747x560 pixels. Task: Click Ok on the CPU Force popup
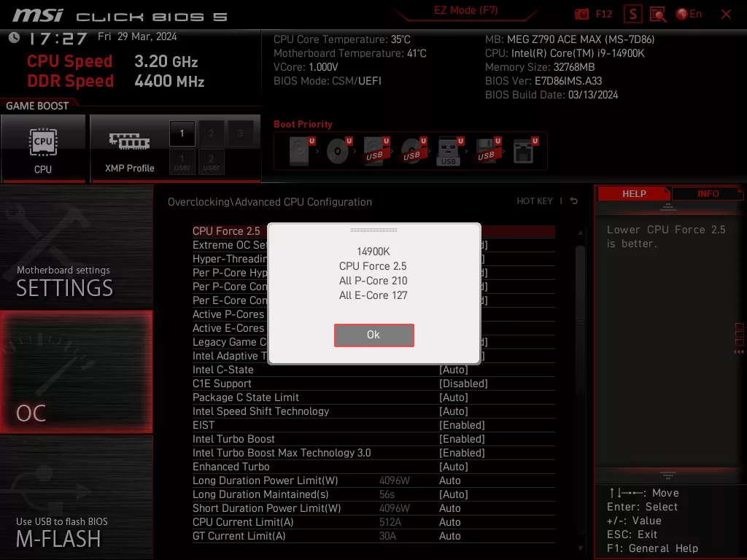point(373,335)
